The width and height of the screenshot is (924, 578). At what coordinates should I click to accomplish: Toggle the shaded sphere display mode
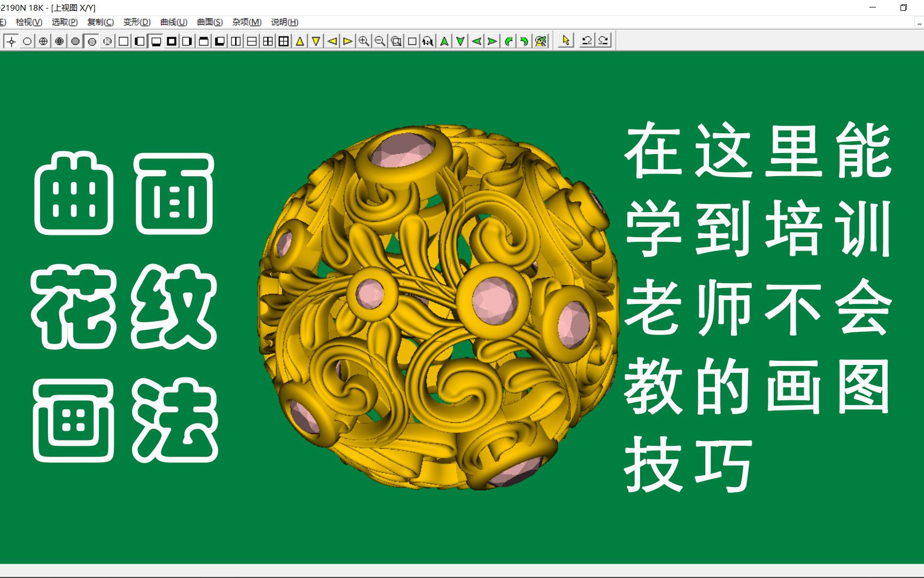[75, 40]
